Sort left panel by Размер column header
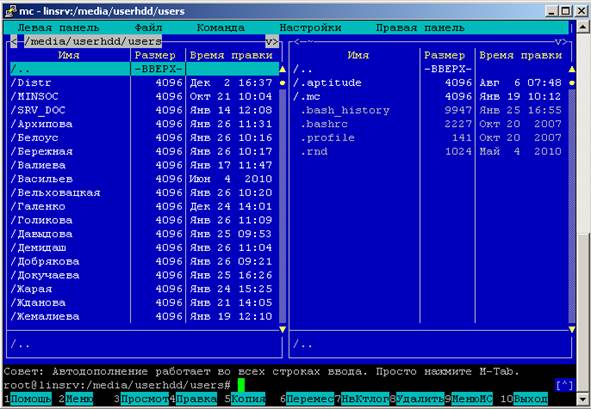 (155, 55)
